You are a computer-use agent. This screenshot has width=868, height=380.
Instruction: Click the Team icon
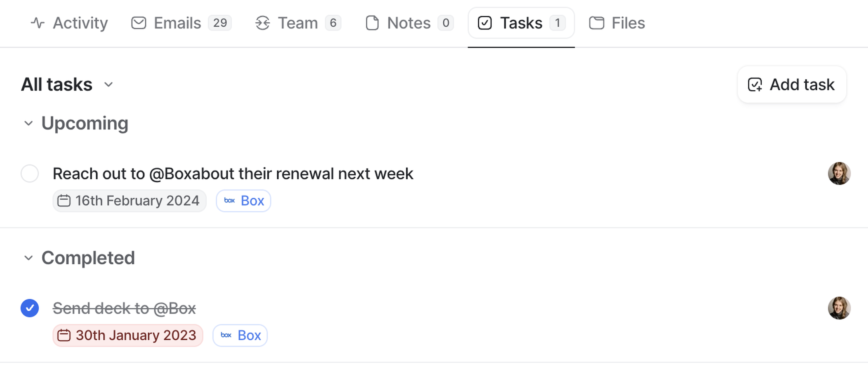click(262, 23)
